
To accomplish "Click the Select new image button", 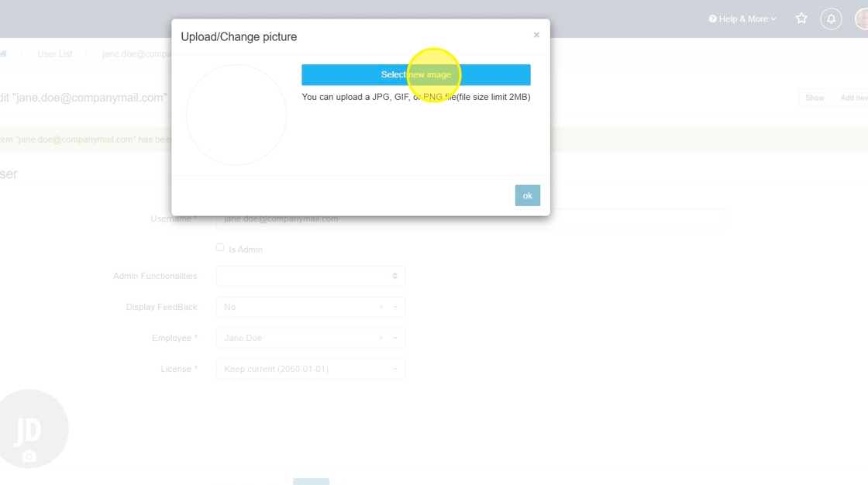I will (415, 75).
